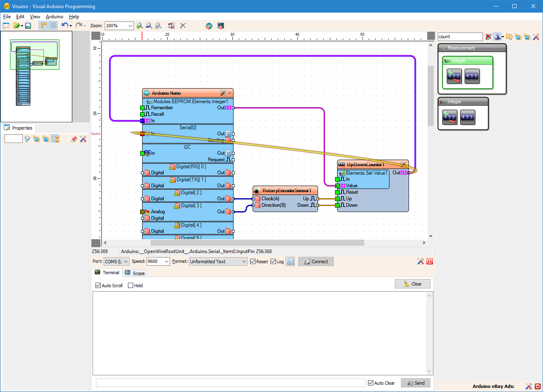Open the COM5 Port dropdown

(x=117, y=262)
